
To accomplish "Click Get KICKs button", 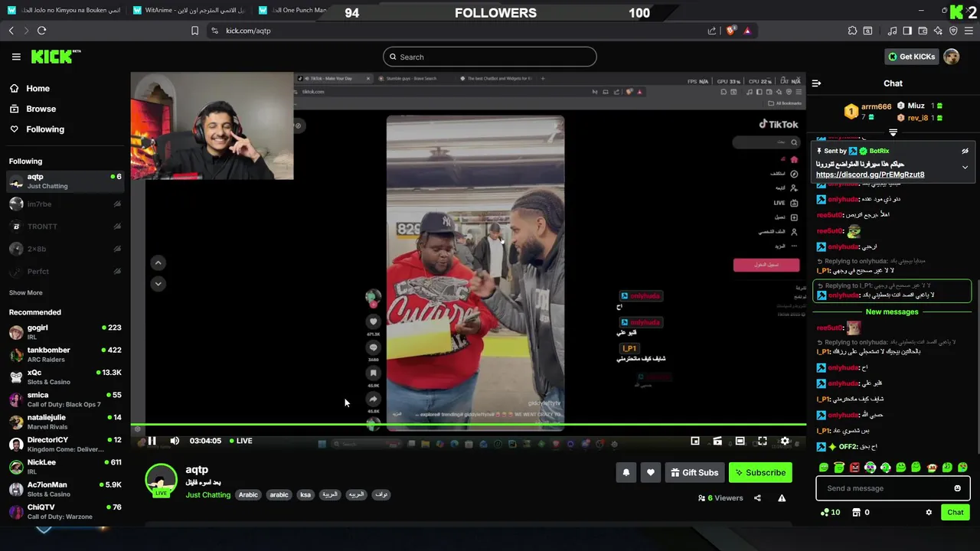I will [x=911, y=57].
